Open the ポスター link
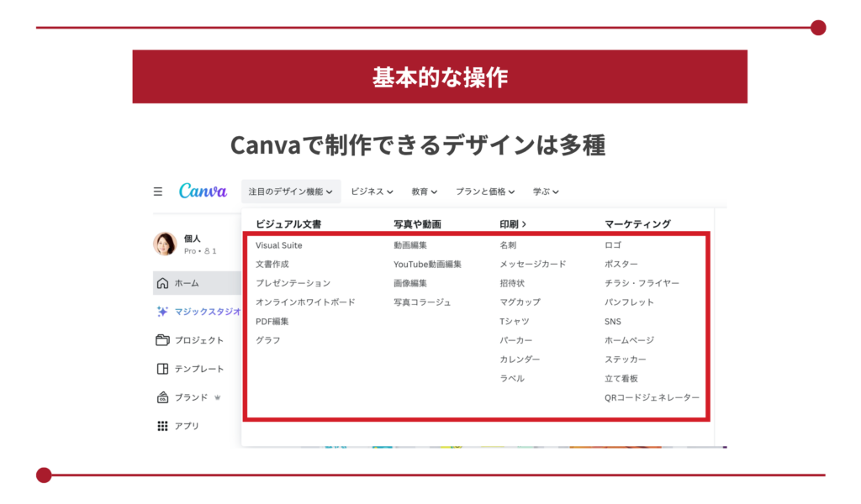 (x=621, y=264)
